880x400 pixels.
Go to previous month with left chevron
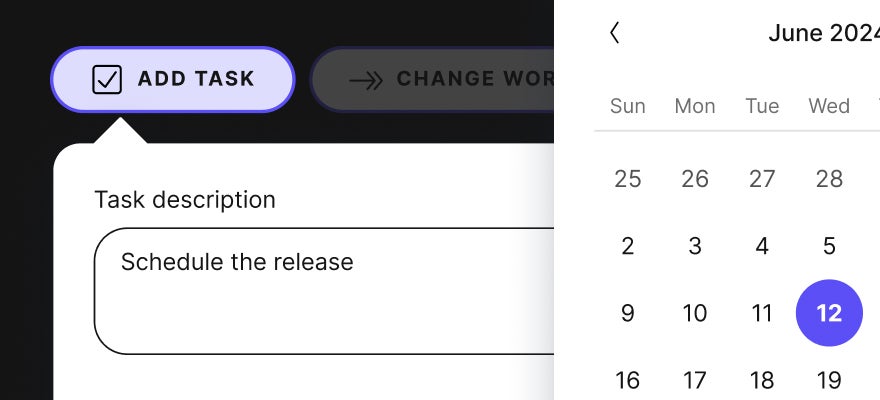614,33
